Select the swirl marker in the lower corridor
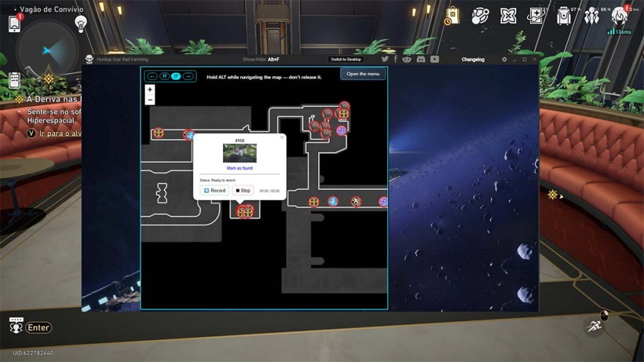The height and width of the screenshot is (362, 644). coord(356,202)
